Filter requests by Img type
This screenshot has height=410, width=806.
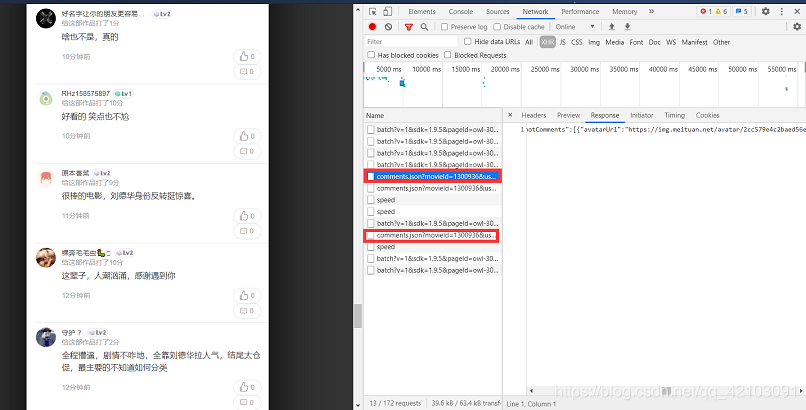594,42
